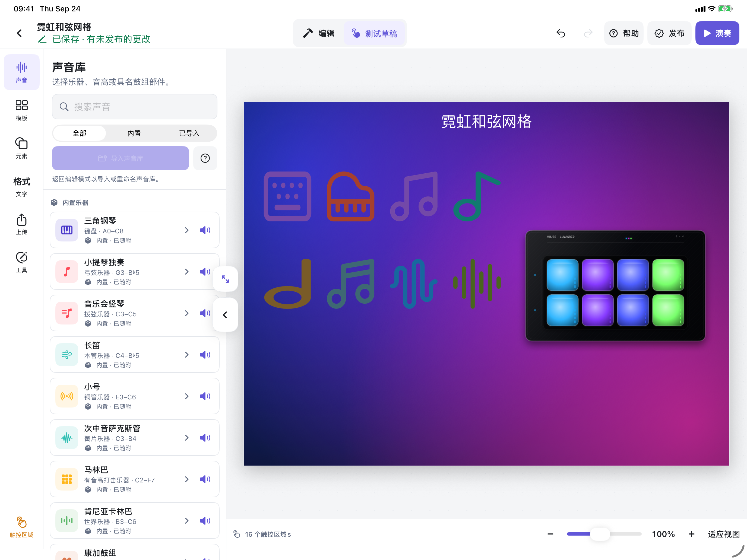
Task: Preview the 马林巴 sound
Action: (205, 479)
